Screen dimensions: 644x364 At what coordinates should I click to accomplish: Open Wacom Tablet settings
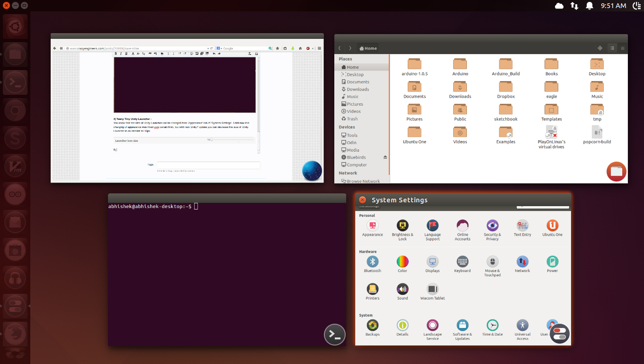(x=432, y=291)
